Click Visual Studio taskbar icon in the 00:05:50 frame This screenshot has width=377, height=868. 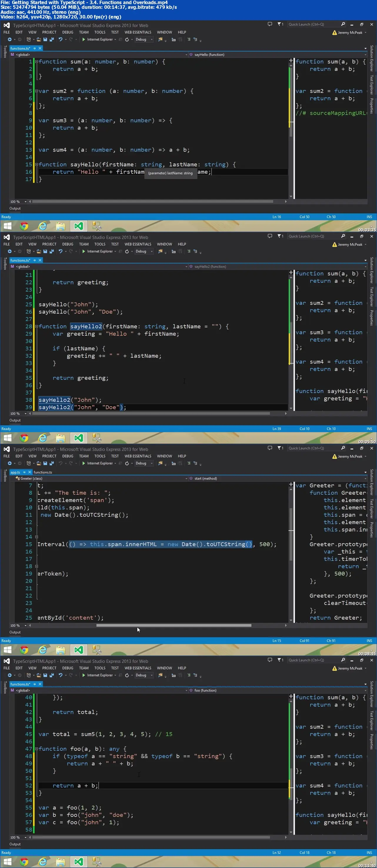pos(79,438)
